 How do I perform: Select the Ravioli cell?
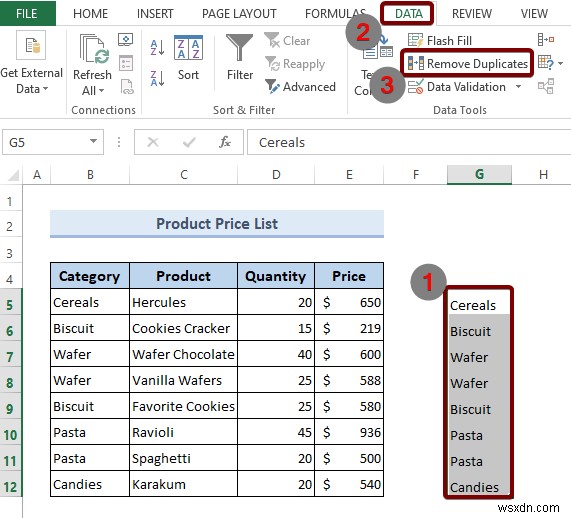[183, 432]
